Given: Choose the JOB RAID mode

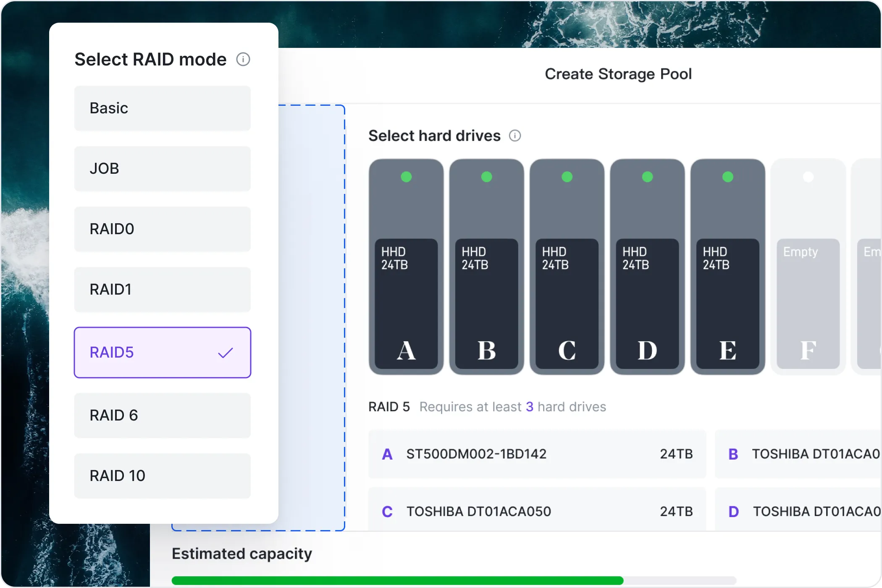Looking at the screenshot, I should pyautogui.click(x=163, y=169).
